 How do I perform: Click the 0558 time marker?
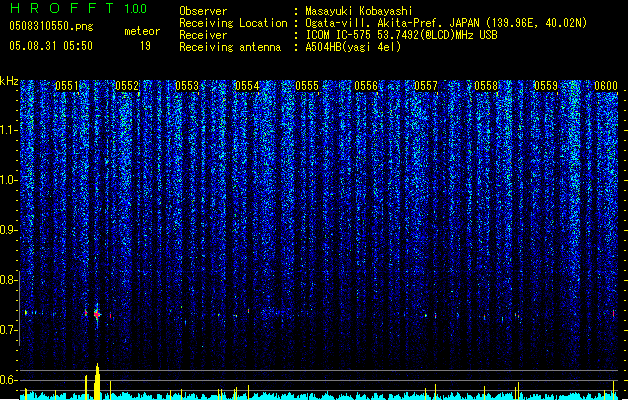pyautogui.click(x=486, y=86)
